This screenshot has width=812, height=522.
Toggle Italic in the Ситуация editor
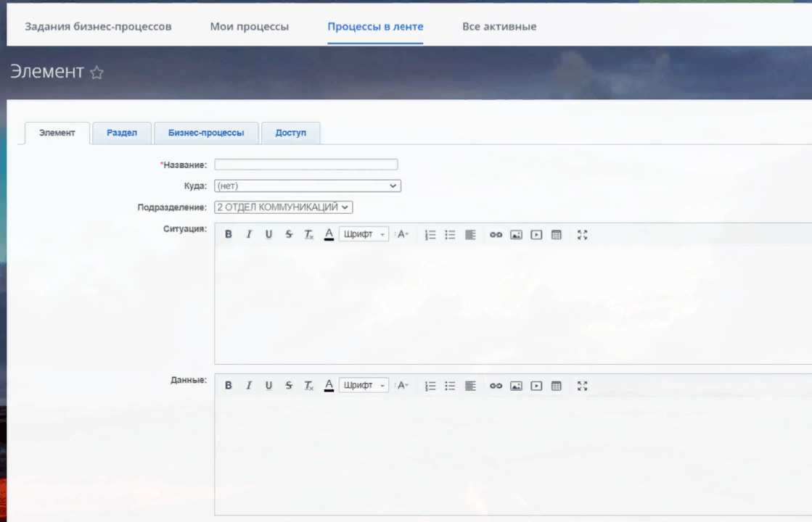[x=249, y=234]
